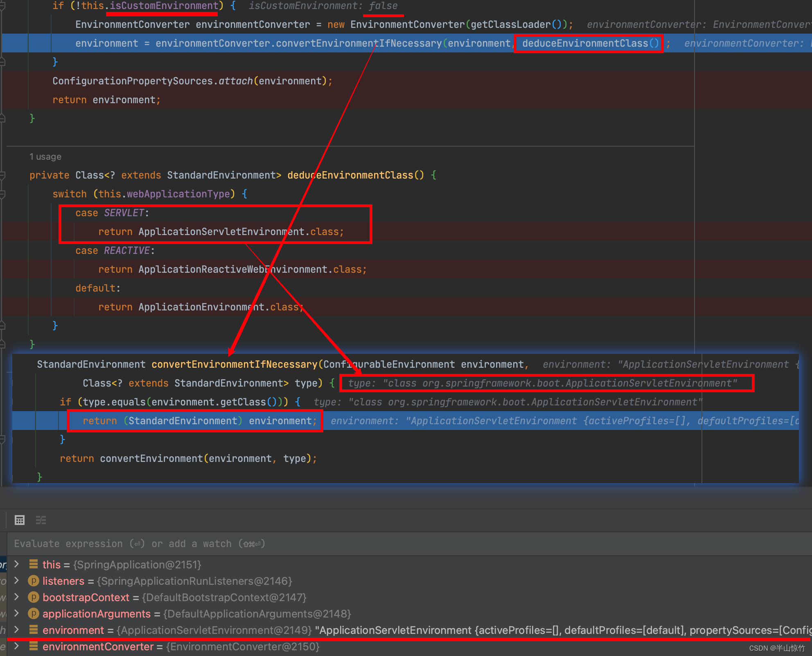
Task: Click 'ApplicationEnvironment.class' default return statement
Action: click(201, 307)
